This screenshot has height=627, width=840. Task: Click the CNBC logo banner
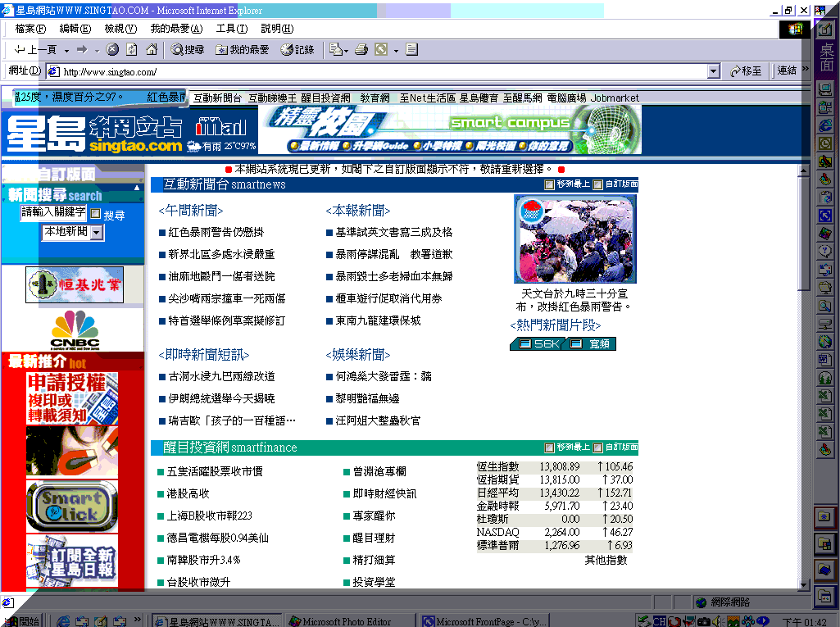75,329
